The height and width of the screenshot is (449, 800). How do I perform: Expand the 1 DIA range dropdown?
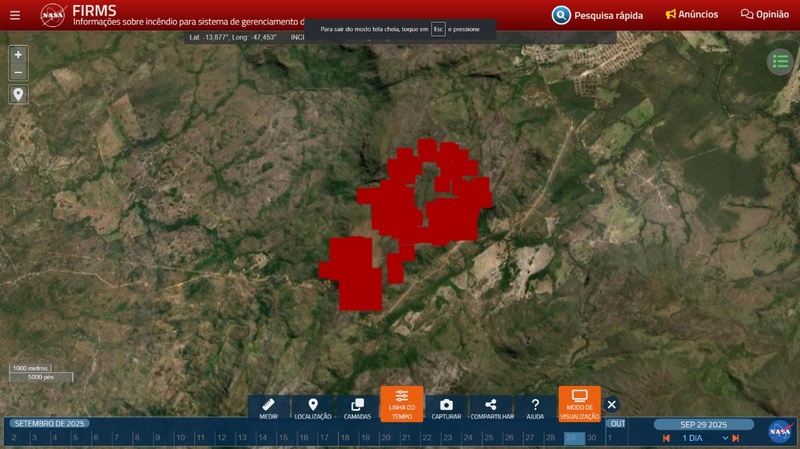(725, 438)
